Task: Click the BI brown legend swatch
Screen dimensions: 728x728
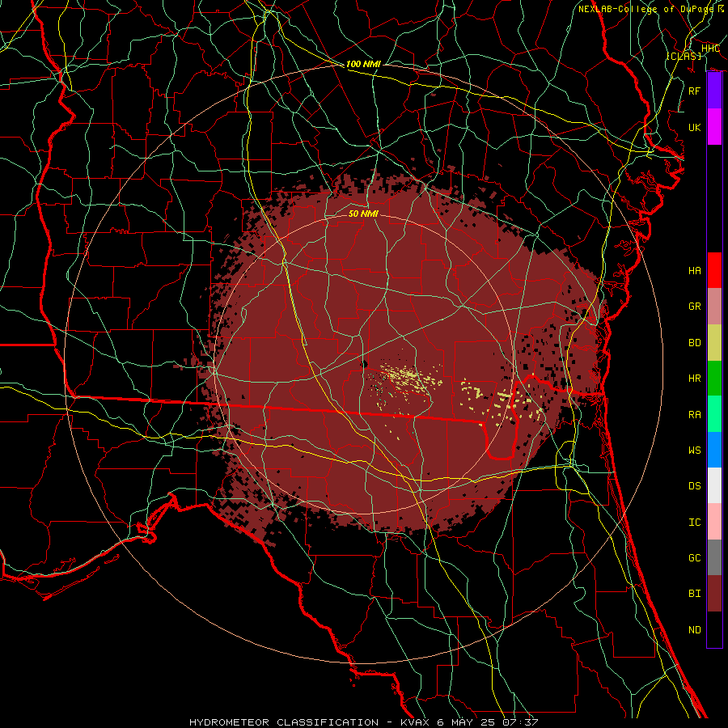Action: (714, 594)
